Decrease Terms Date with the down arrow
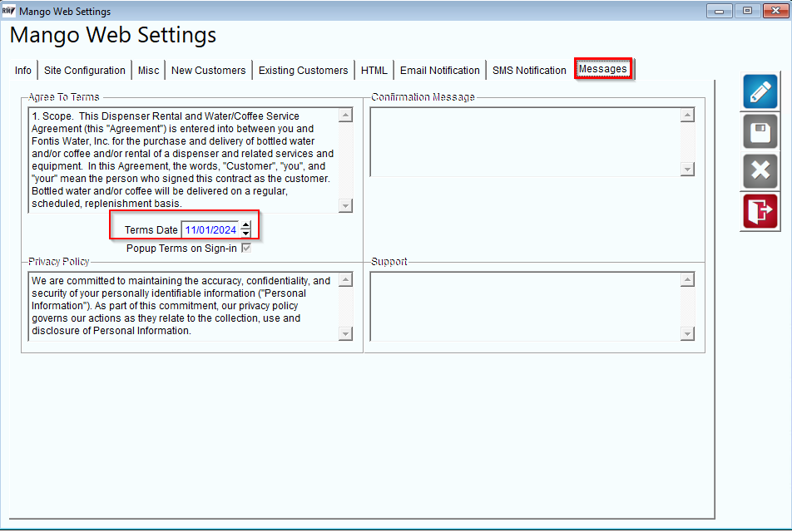Viewport: 792px width, 532px height. coord(245,234)
